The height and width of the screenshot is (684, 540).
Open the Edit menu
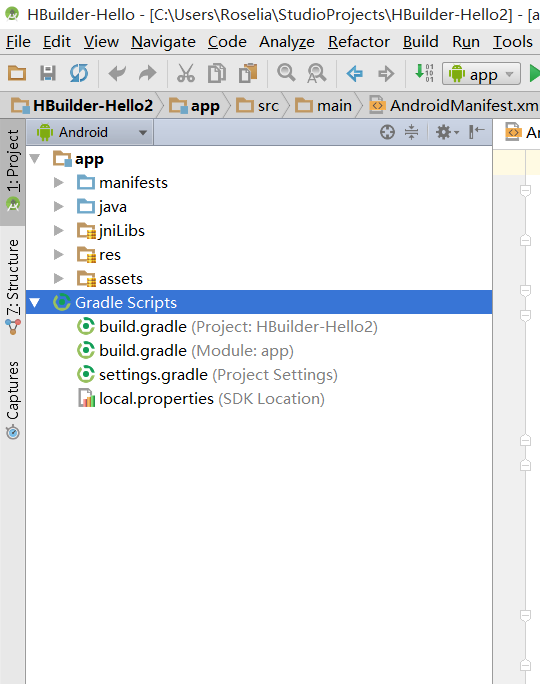(x=57, y=42)
